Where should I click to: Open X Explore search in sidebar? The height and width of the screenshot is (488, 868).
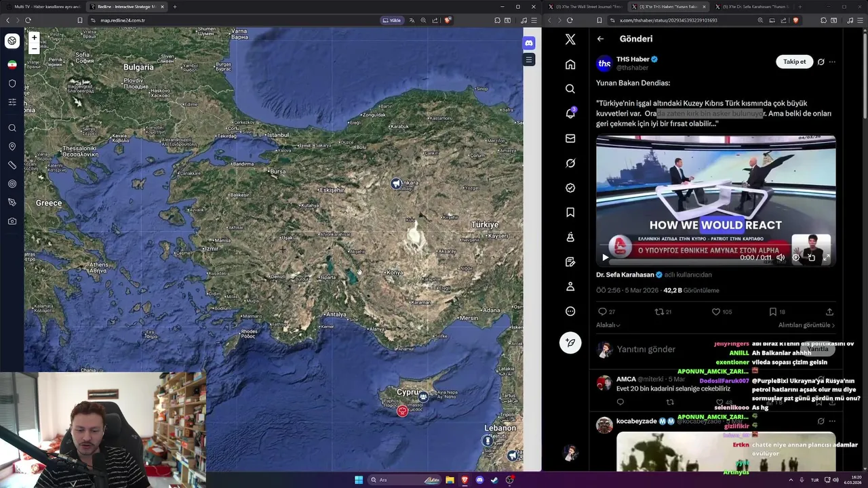pyautogui.click(x=570, y=89)
